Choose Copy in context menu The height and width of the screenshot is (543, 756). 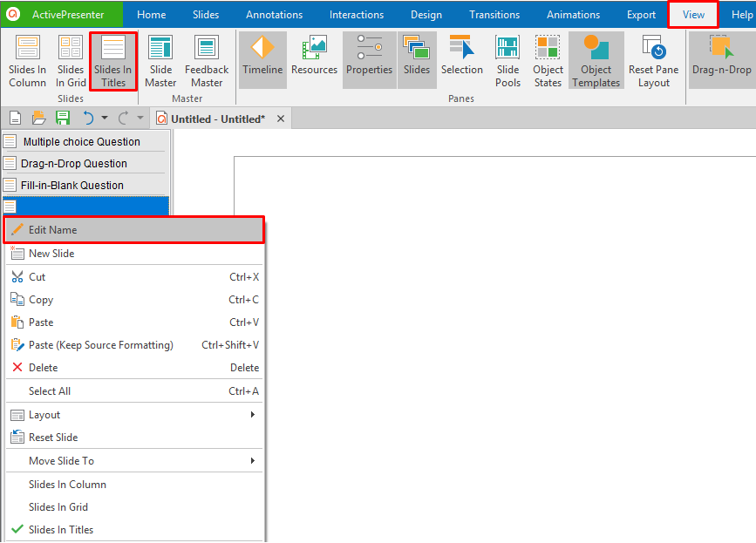134,300
